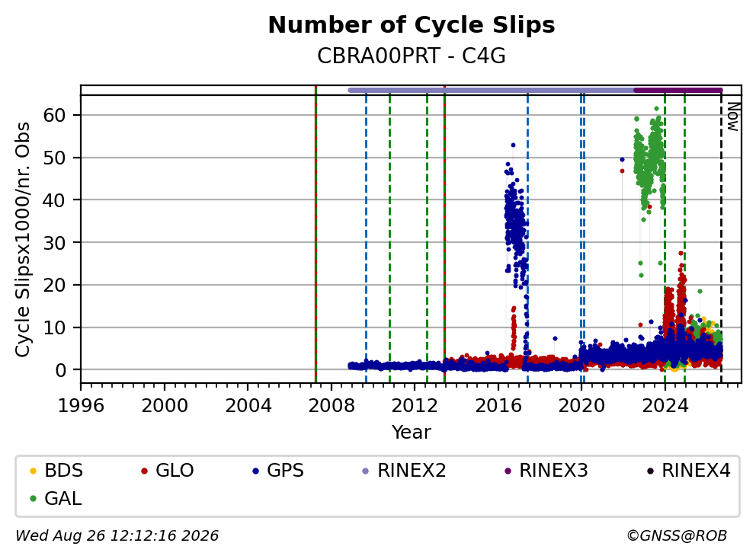
Task: Click the y-axis tick label 30
Action: (54, 242)
